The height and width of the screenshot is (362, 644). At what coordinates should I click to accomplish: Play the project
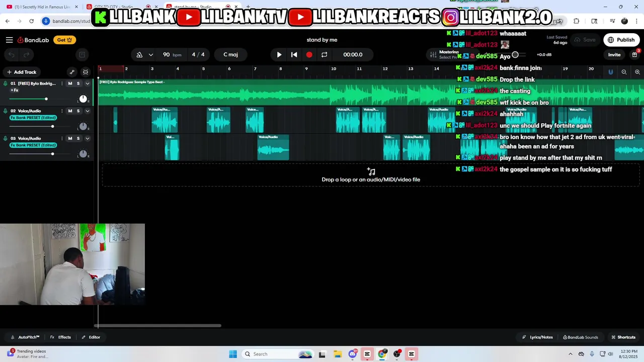click(279, 54)
